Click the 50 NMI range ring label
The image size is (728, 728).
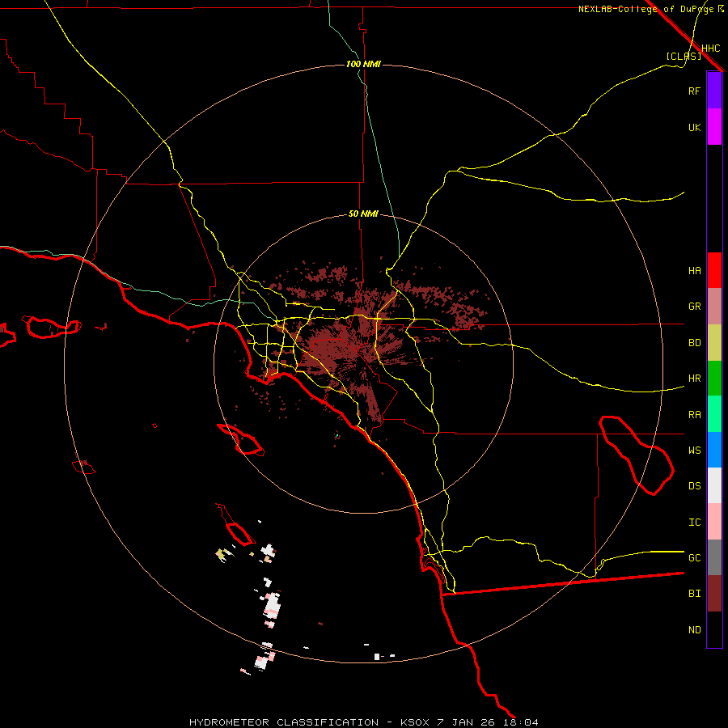pos(363,214)
